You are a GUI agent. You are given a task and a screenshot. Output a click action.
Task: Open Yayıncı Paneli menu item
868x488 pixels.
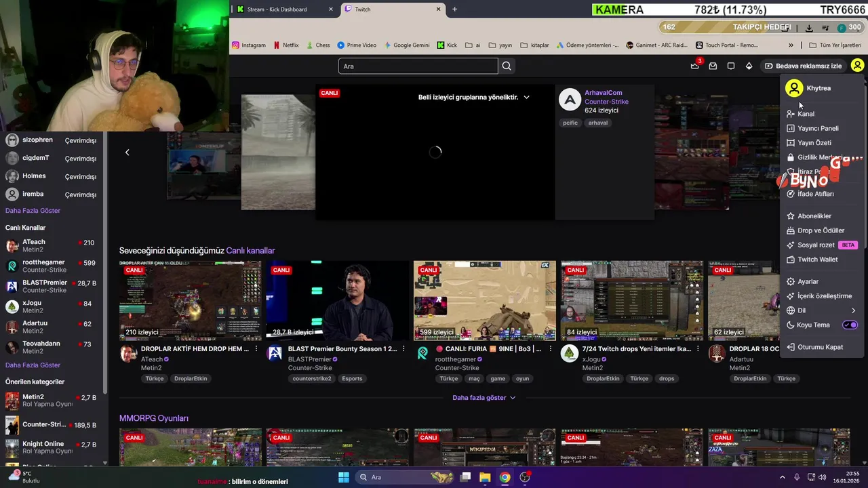pyautogui.click(x=821, y=128)
